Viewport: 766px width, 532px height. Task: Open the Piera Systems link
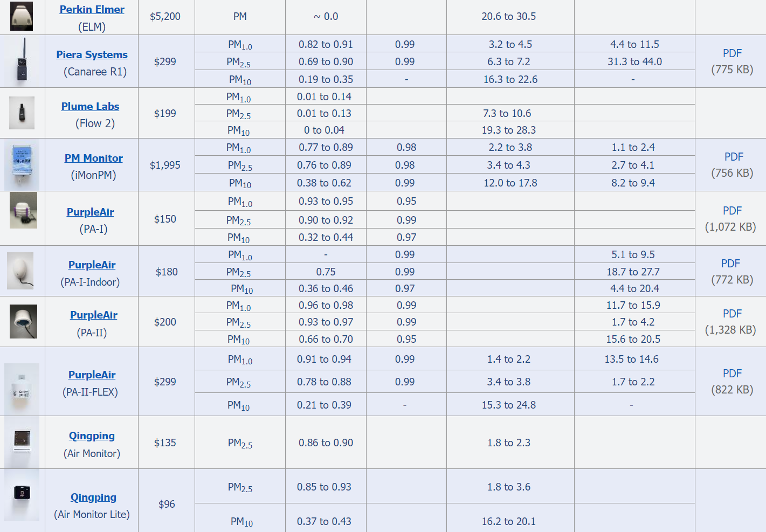92,54
